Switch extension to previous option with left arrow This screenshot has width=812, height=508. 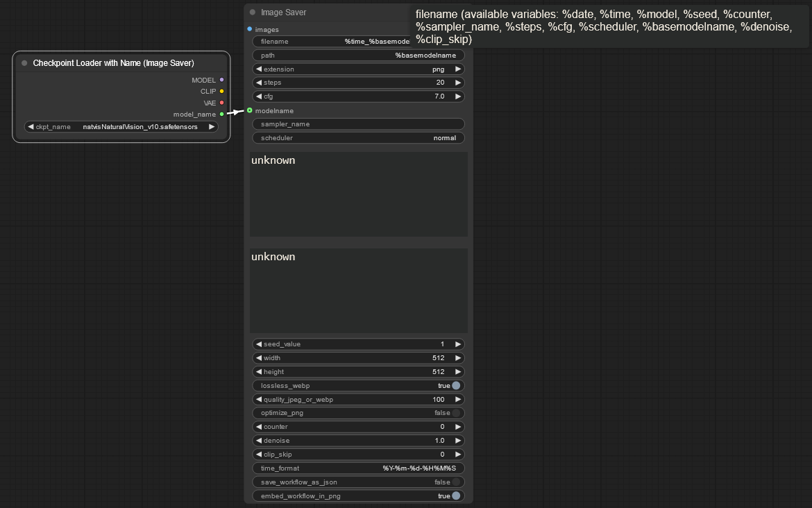pos(259,69)
